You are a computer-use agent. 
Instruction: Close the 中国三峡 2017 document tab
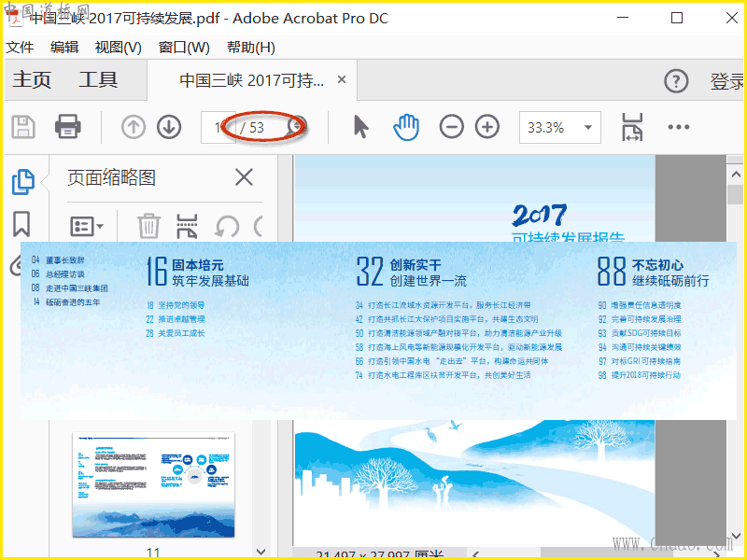342,79
